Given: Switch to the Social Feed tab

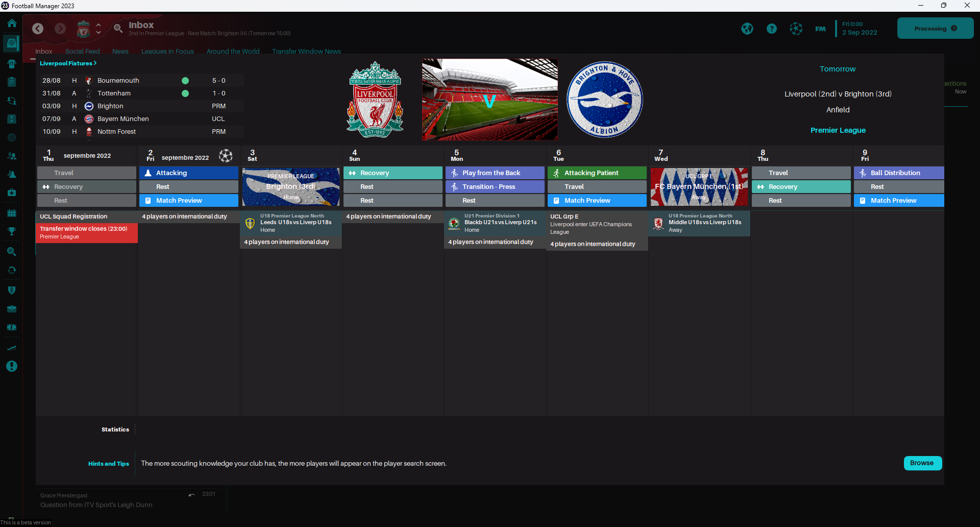Looking at the screenshot, I should tap(82, 51).
